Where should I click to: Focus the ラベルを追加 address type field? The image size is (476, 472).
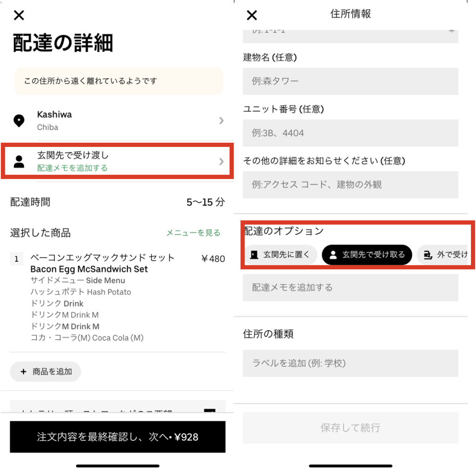coord(350,363)
